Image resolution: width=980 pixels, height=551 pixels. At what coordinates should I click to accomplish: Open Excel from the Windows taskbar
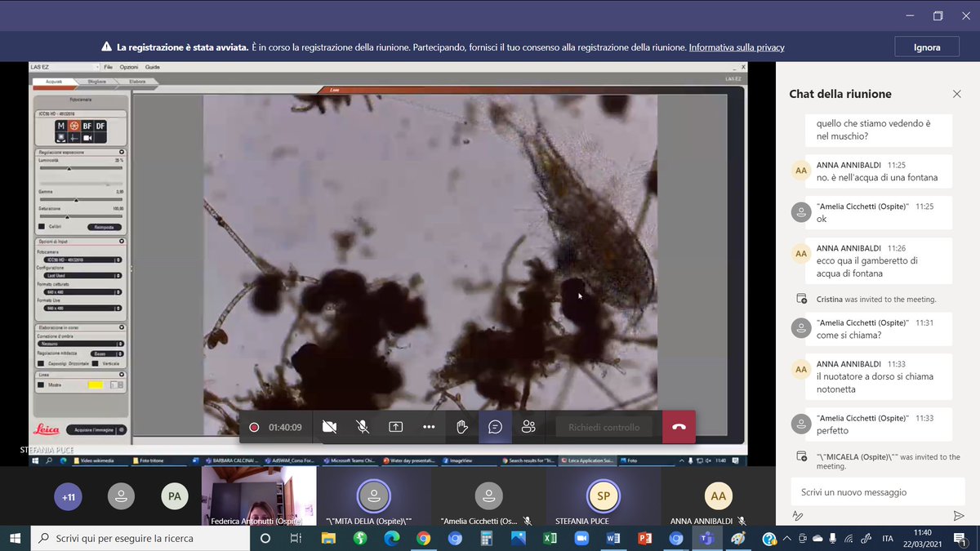(x=550, y=539)
